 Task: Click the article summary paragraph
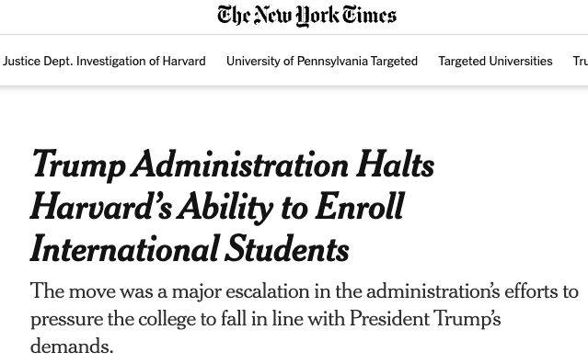click(305, 319)
